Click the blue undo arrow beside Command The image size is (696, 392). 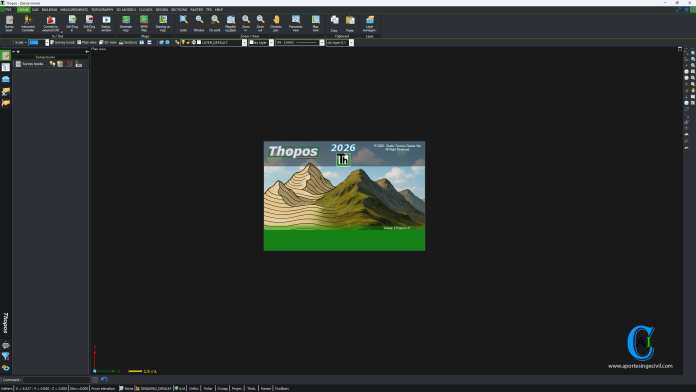[x=104, y=380]
